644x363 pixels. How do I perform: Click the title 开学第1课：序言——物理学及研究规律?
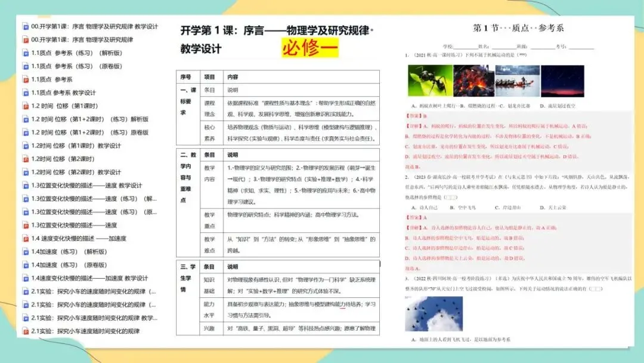[275, 30]
